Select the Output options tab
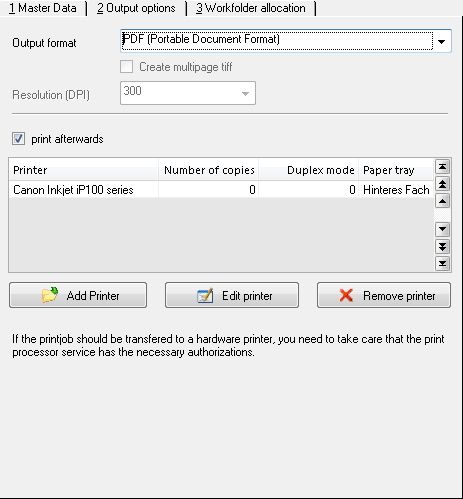The image size is (463, 499). coord(136,8)
